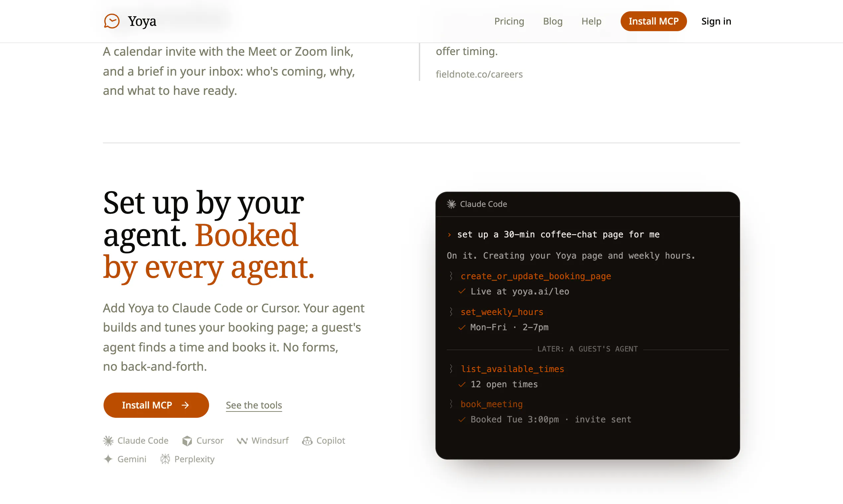Click the arrow icon inside Install MCP

pos(185,405)
